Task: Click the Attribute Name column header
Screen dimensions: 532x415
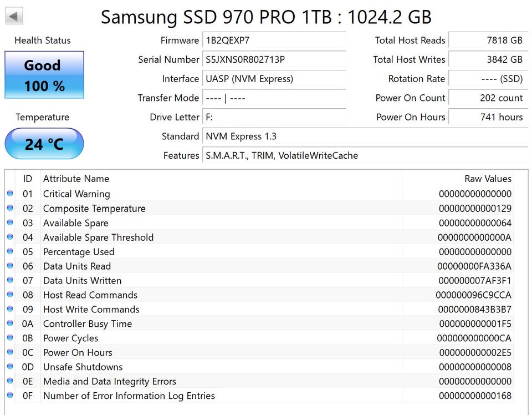Action: pos(76,179)
